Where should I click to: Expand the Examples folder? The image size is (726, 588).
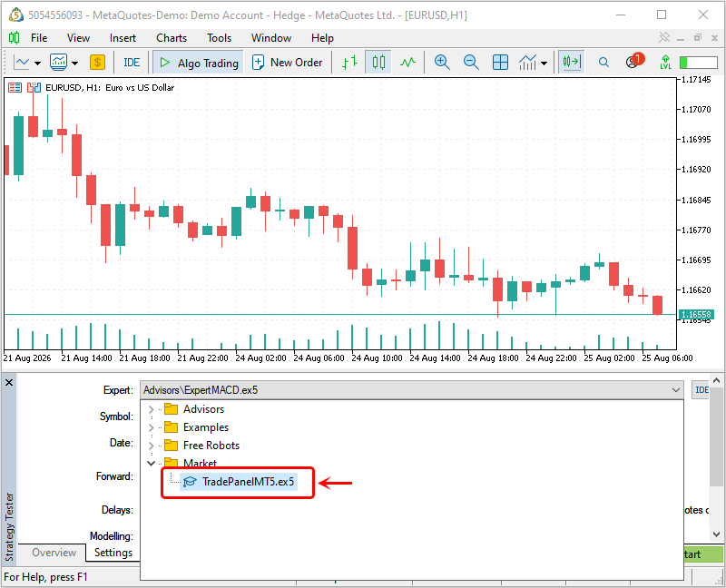pos(151,427)
